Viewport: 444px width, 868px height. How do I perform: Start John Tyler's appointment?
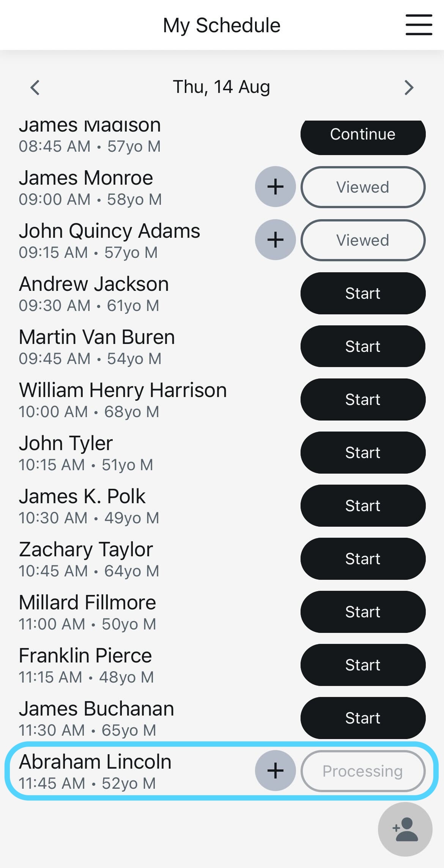(363, 452)
